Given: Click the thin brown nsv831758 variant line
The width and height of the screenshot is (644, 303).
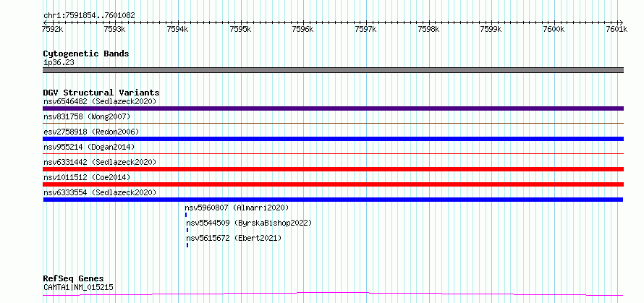Looking at the screenshot, I should pyautogui.click(x=333, y=124).
